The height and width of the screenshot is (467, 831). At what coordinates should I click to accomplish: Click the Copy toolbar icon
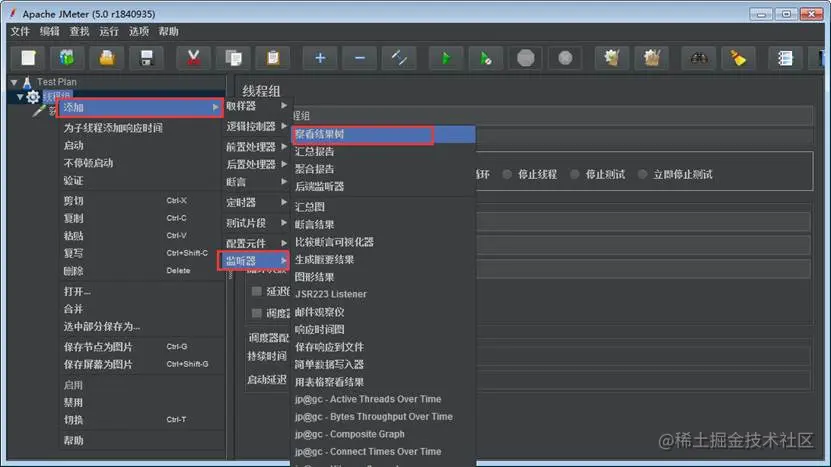point(233,58)
